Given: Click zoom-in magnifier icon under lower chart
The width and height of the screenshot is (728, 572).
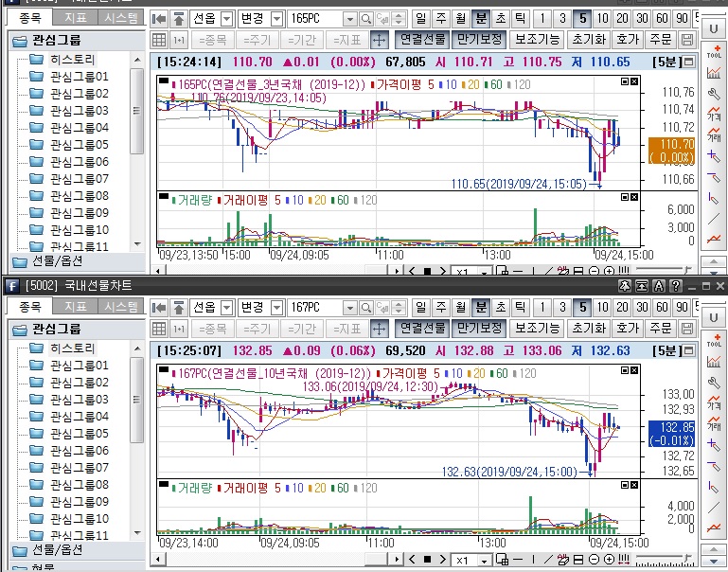Looking at the screenshot, I should (x=609, y=561).
